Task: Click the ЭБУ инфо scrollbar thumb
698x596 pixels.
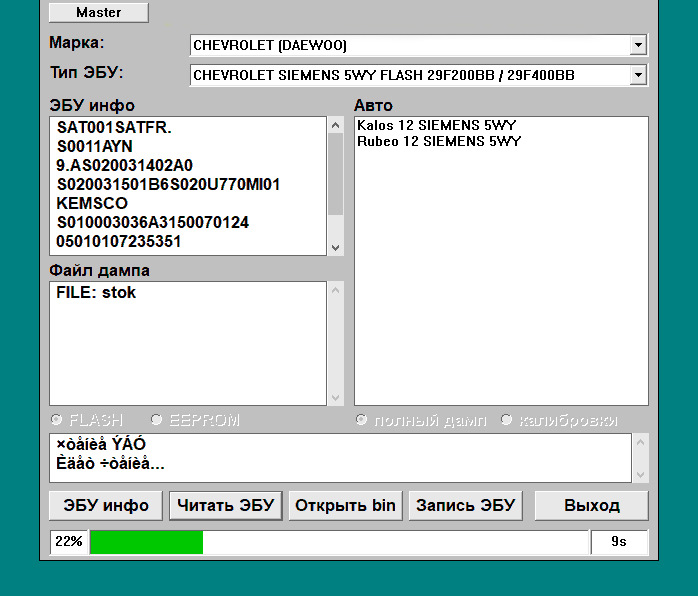Action: point(336,174)
